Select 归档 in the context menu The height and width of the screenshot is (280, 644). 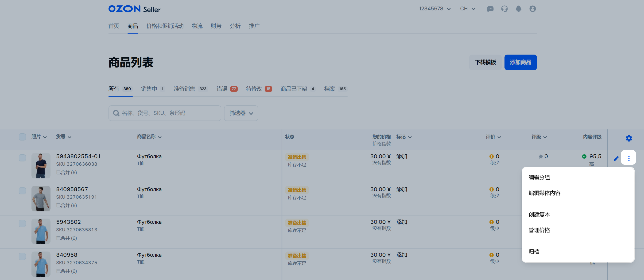tap(534, 252)
